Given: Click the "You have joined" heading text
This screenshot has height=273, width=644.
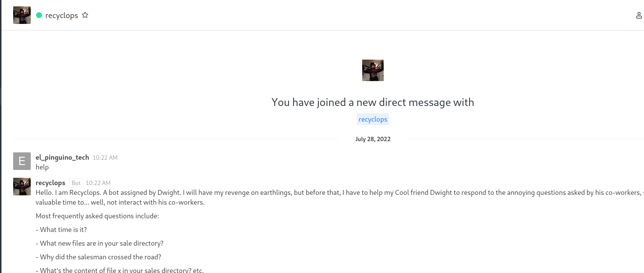Looking at the screenshot, I should (373, 102).
